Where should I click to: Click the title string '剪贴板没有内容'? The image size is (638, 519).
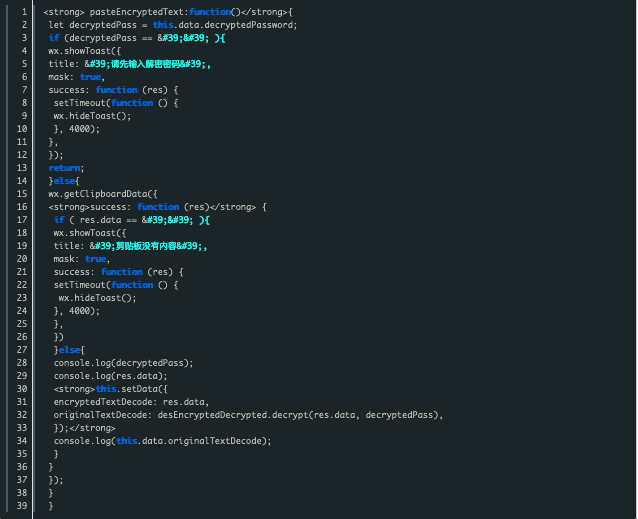[x=146, y=246]
